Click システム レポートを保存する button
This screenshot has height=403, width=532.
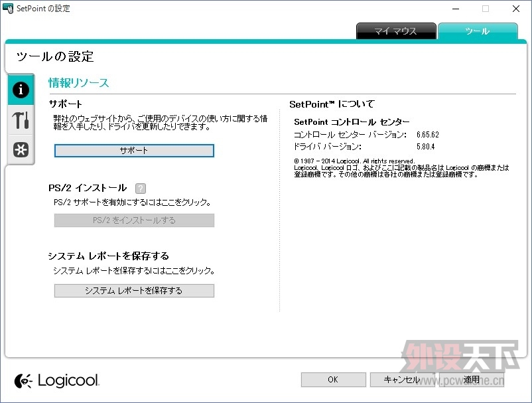click(x=134, y=291)
